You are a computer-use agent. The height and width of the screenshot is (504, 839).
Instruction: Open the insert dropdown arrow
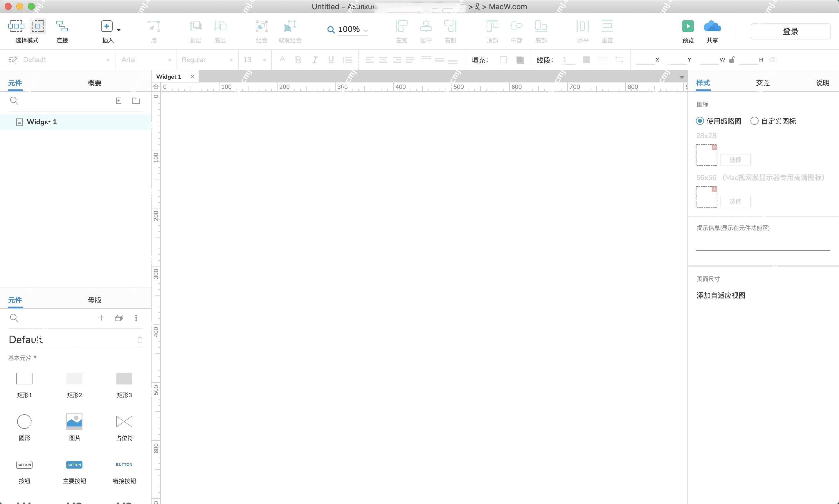118,30
